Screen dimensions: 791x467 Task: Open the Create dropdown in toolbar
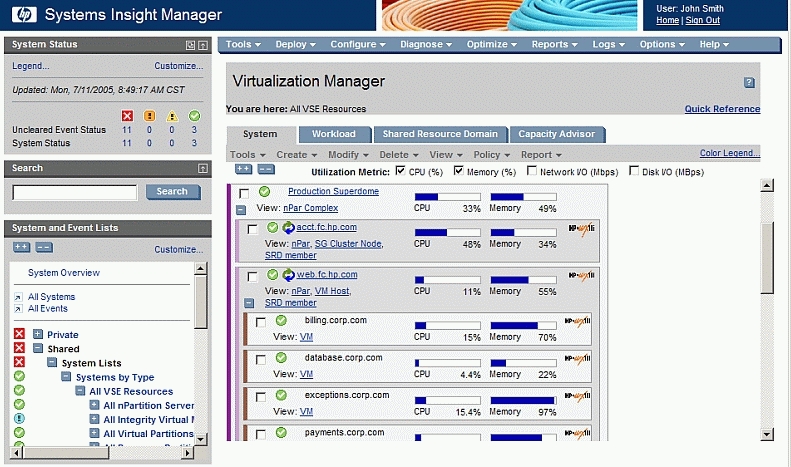click(297, 155)
